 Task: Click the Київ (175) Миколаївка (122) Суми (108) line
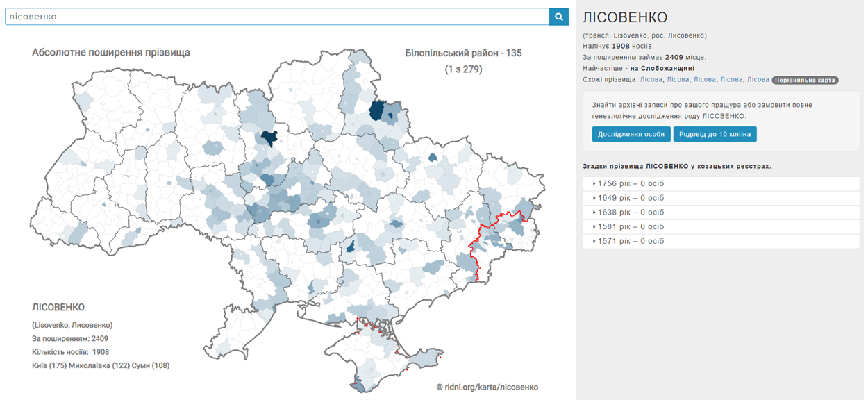101,365
